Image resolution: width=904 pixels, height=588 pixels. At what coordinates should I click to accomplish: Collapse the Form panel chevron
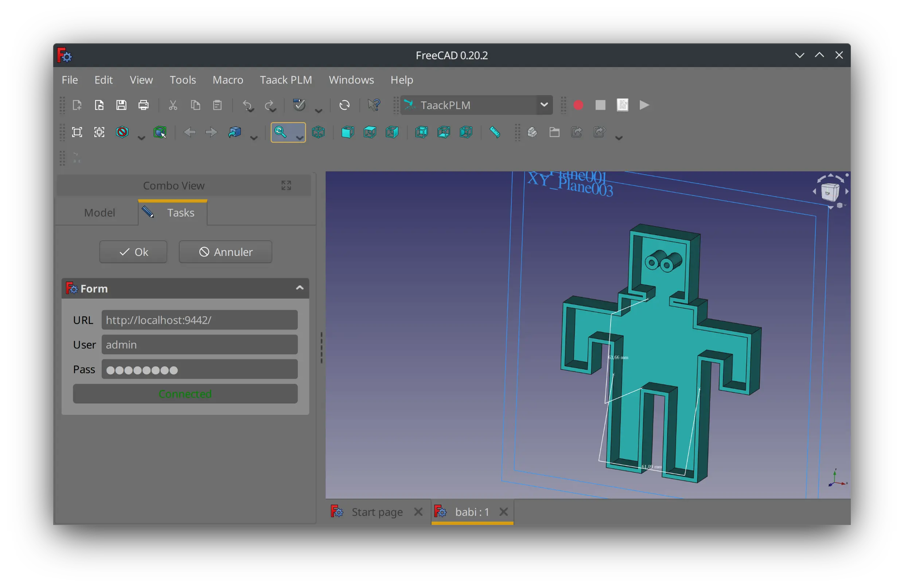pyautogui.click(x=300, y=288)
